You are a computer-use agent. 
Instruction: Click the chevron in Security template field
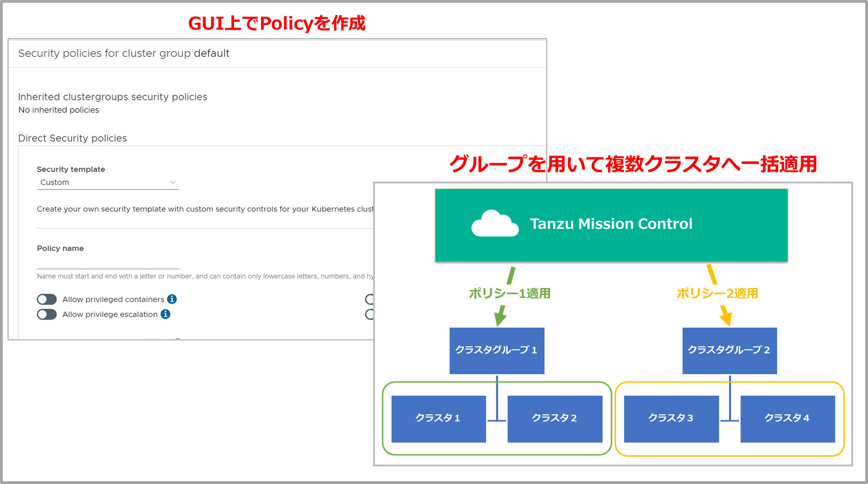coord(172,182)
